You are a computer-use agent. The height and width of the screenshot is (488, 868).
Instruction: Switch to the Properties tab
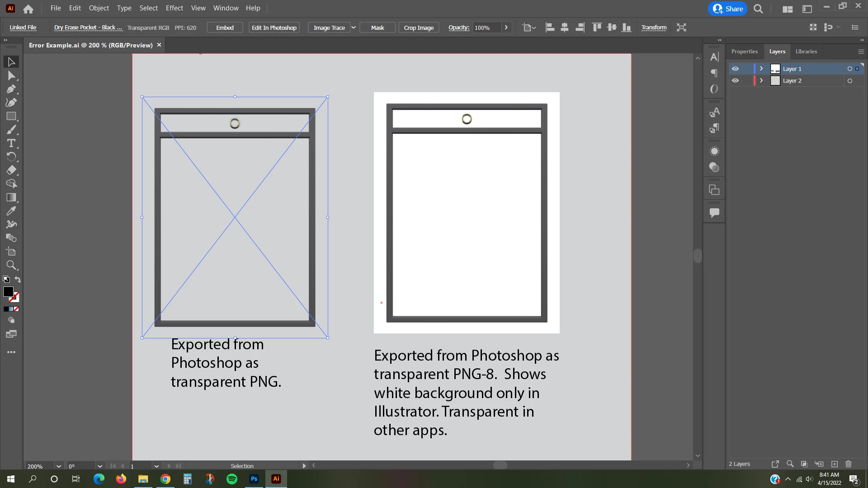[x=744, y=52]
